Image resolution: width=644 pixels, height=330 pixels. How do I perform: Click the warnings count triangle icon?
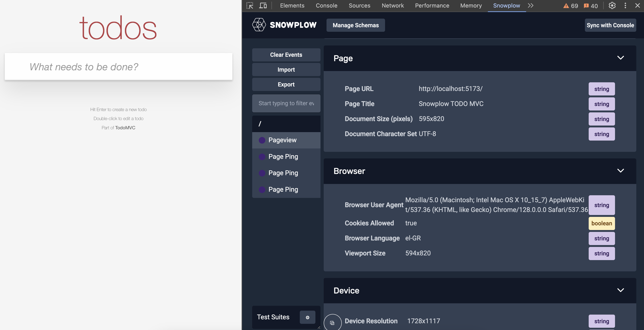click(x=566, y=6)
